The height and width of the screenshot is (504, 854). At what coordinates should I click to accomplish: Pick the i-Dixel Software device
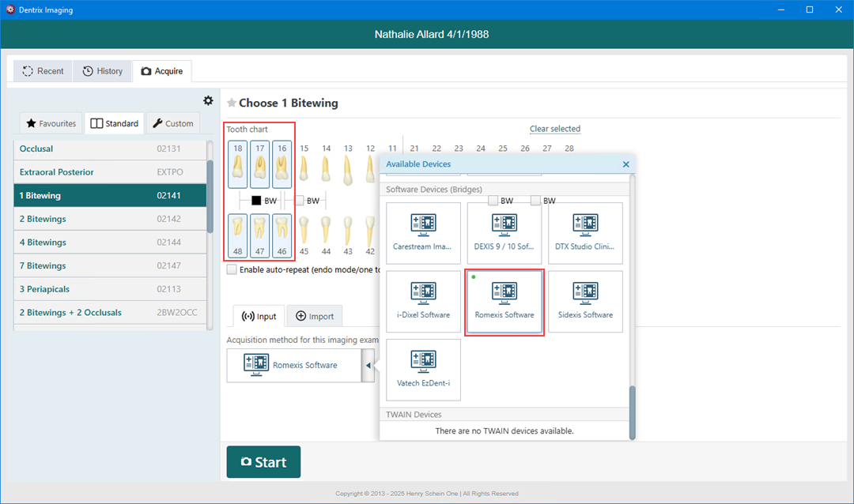[423, 301]
